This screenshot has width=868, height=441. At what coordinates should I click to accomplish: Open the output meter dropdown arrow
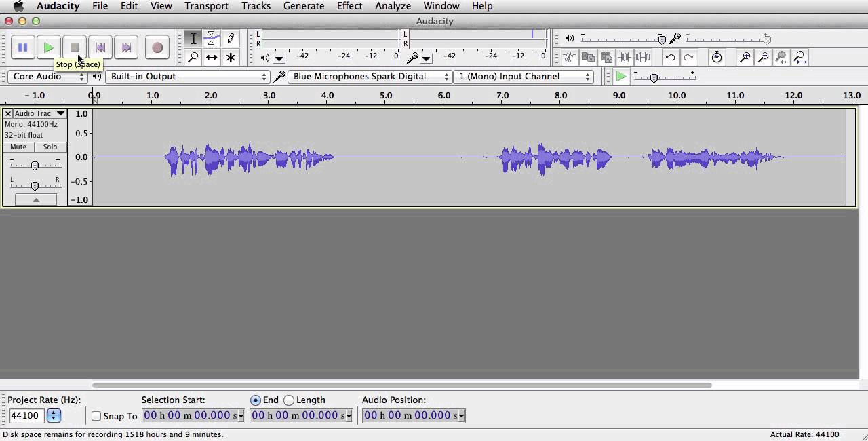tap(279, 59)
